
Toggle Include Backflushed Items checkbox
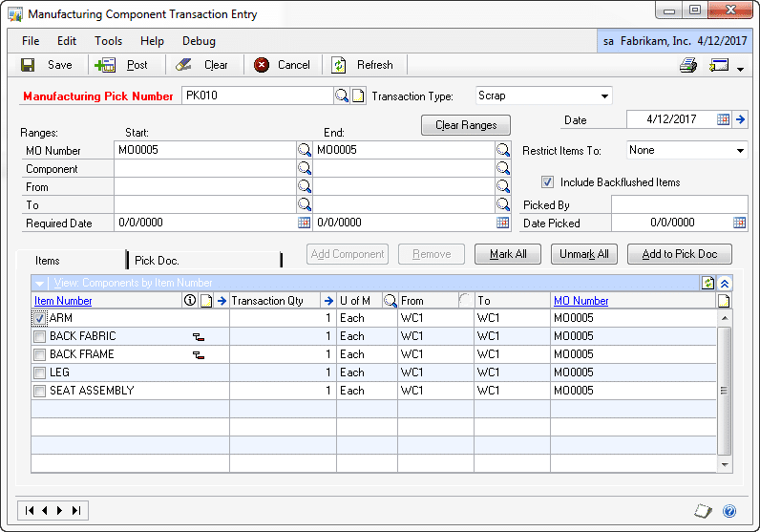point(548,181)
